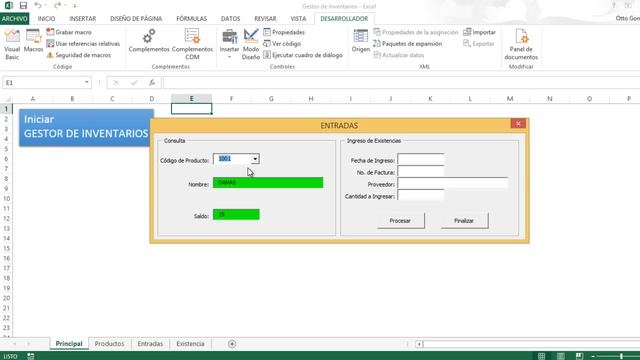640x360 pixels.
Task: Toggle Usar referencias relativas
Action: pyautogui.click(x=83, y=43)
